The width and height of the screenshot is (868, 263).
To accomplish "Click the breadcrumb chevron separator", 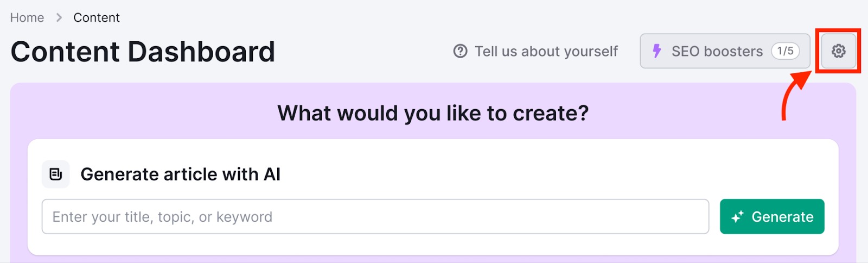I will [x=59, y=18].
